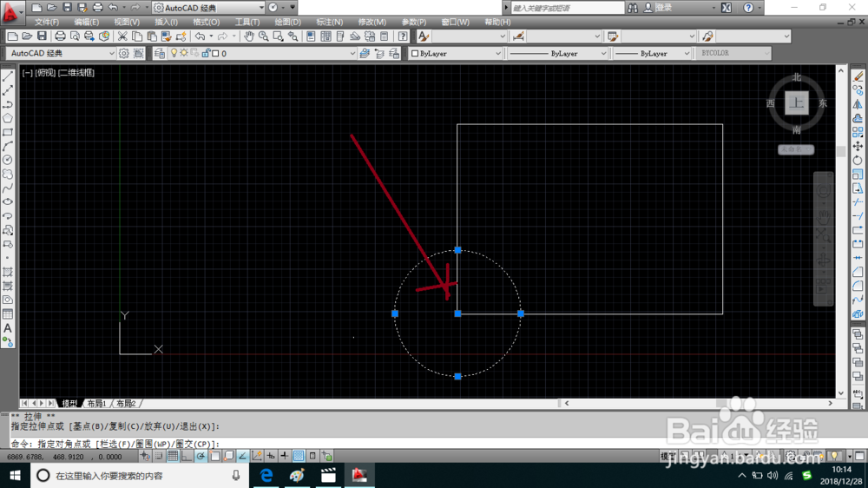Select the Polygon draw tool
Image resolution: width=868 pixels, height=488 pixels.
[8, 118]
